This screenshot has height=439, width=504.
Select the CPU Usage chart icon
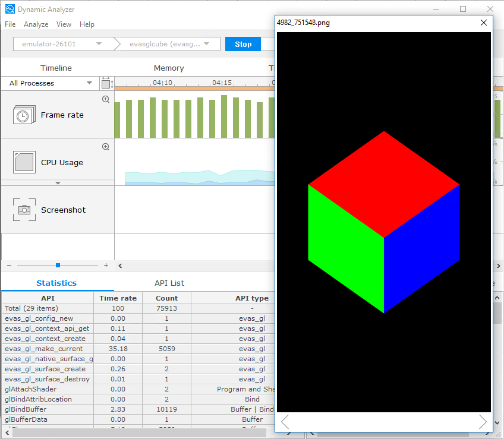(x=24, y=162)
